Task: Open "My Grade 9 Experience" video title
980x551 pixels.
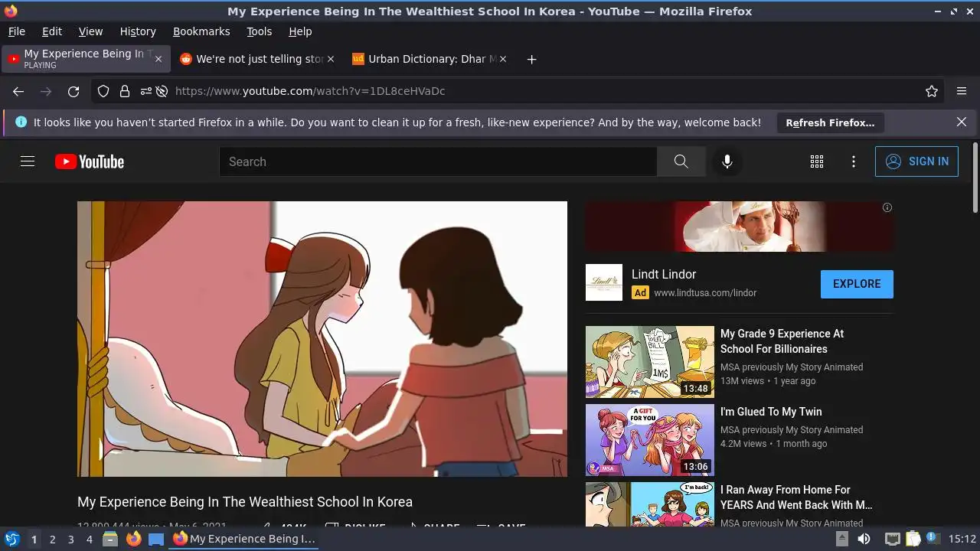Action: point(782,341)
